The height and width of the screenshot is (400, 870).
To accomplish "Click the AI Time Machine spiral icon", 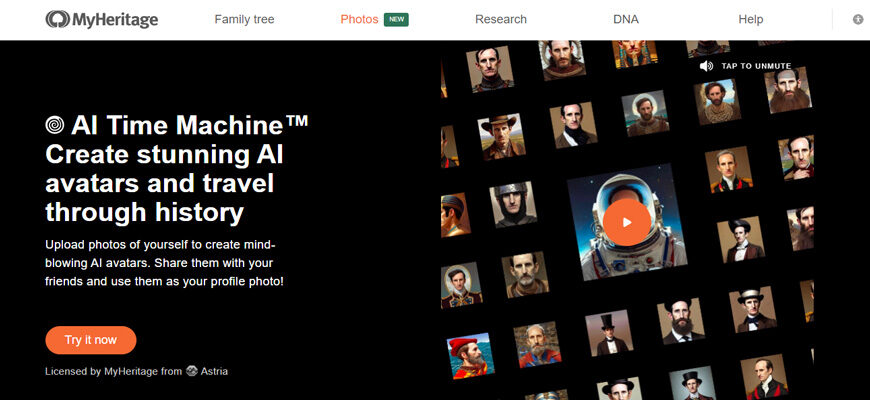I will coord(55,125).
